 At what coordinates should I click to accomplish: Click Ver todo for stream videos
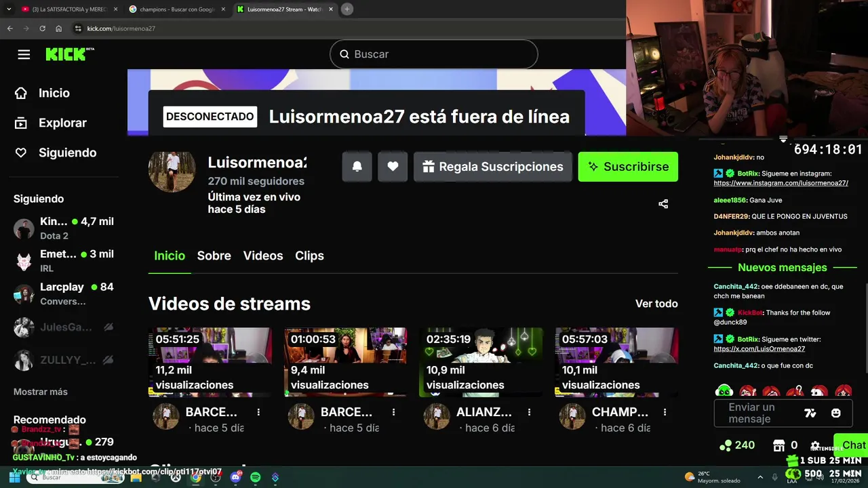(x=656, y=304)
